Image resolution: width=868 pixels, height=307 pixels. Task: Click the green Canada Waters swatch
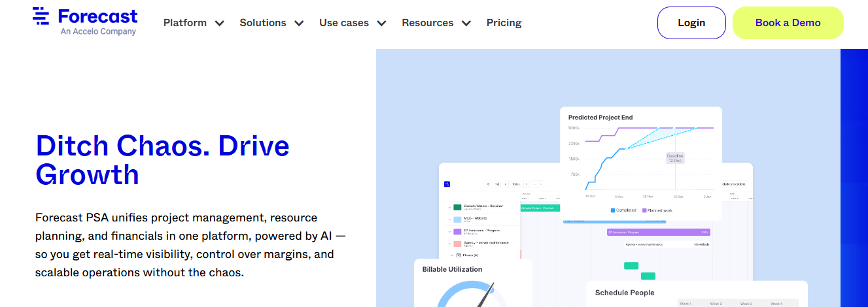(457, 208)
